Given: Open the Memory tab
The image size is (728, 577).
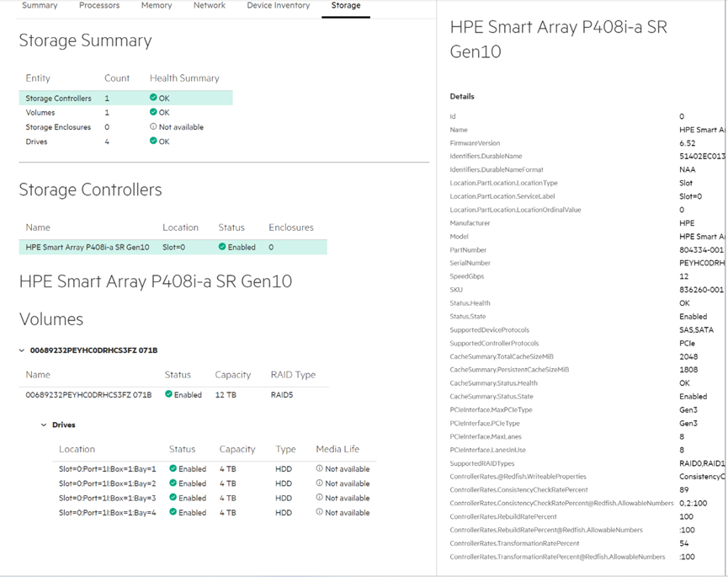Looking at the screenshot, I should pos(157,6).
